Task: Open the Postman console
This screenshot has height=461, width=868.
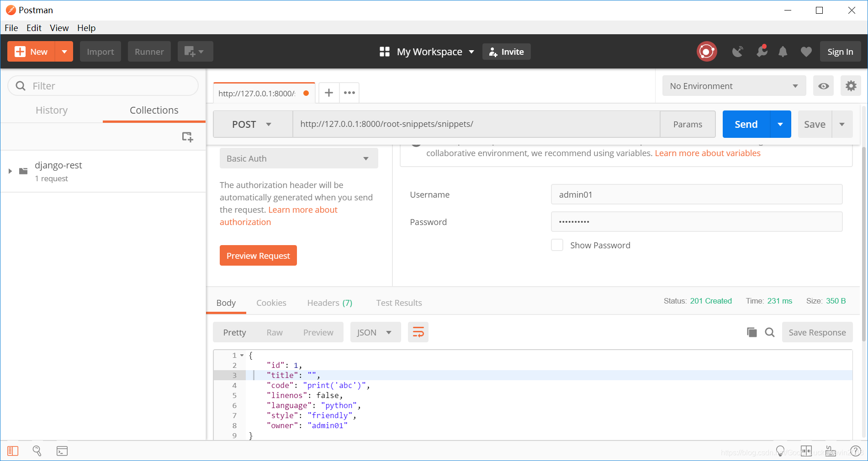Action: (62, 451)
